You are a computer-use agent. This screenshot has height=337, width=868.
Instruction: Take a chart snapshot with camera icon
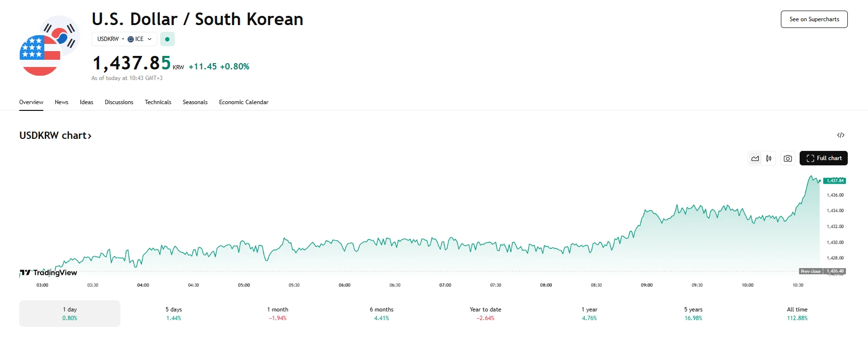coord(788,158)
